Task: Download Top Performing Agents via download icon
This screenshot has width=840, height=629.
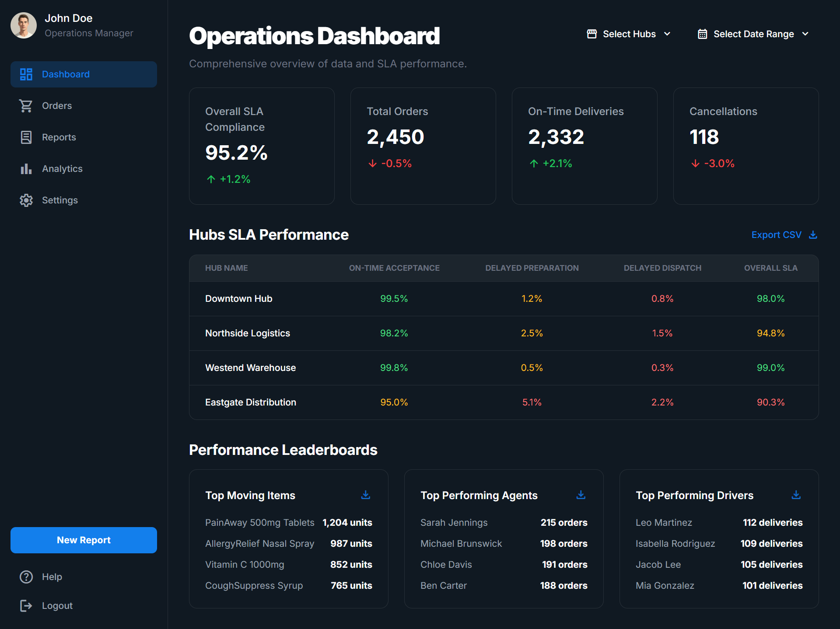Action: coord(581,495)
